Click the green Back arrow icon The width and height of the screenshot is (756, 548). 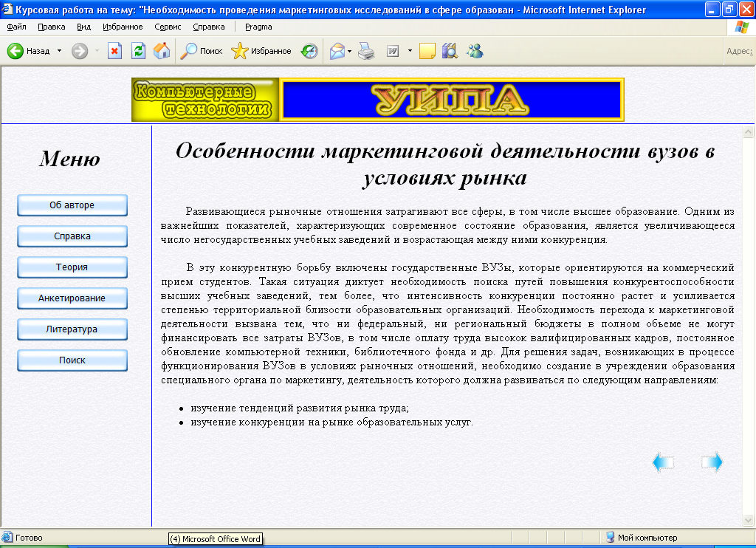(16, 51)
